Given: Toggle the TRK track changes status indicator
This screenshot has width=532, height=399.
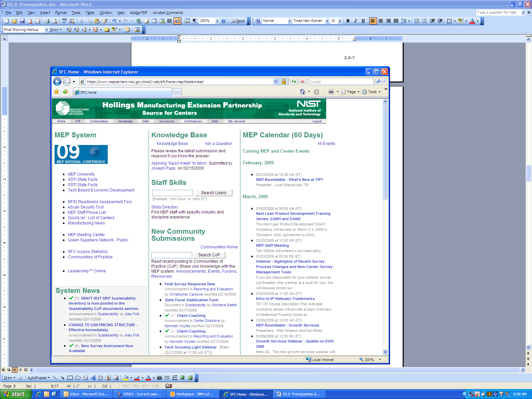Looking at the screenshot, I should click(x=136, y=386).
